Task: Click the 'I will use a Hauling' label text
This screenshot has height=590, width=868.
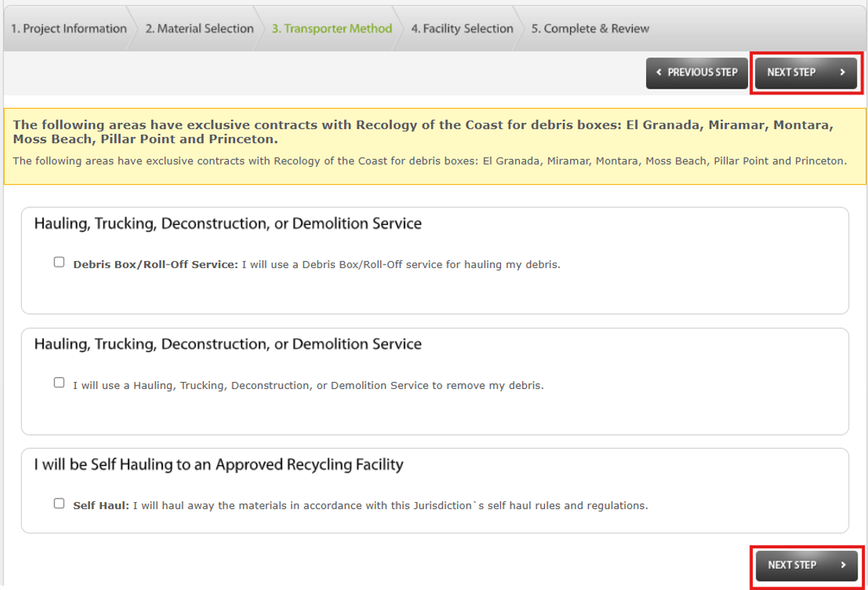Action: point(307,385)
